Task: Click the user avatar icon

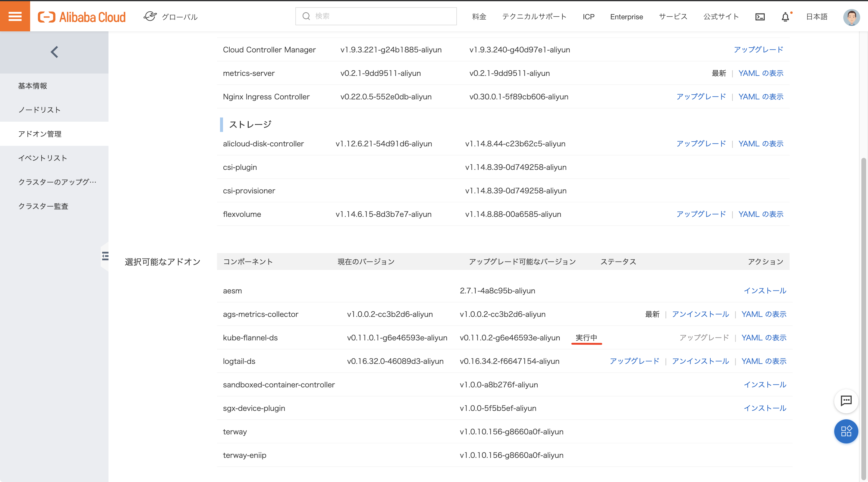Action: tap(851, 17)
